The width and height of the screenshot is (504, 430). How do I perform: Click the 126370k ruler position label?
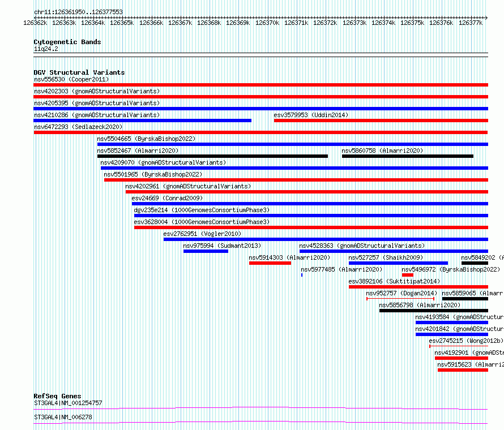pyautogui.click(x=267, y=23)
